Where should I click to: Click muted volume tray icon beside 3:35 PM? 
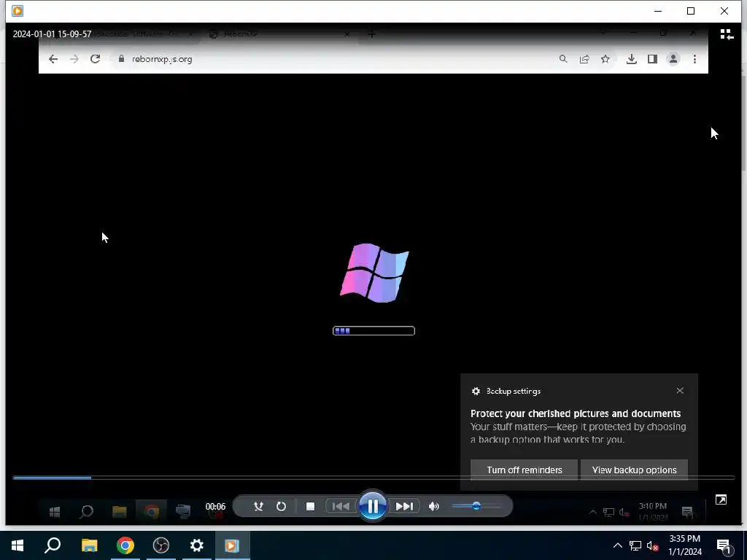coord(653,545)
